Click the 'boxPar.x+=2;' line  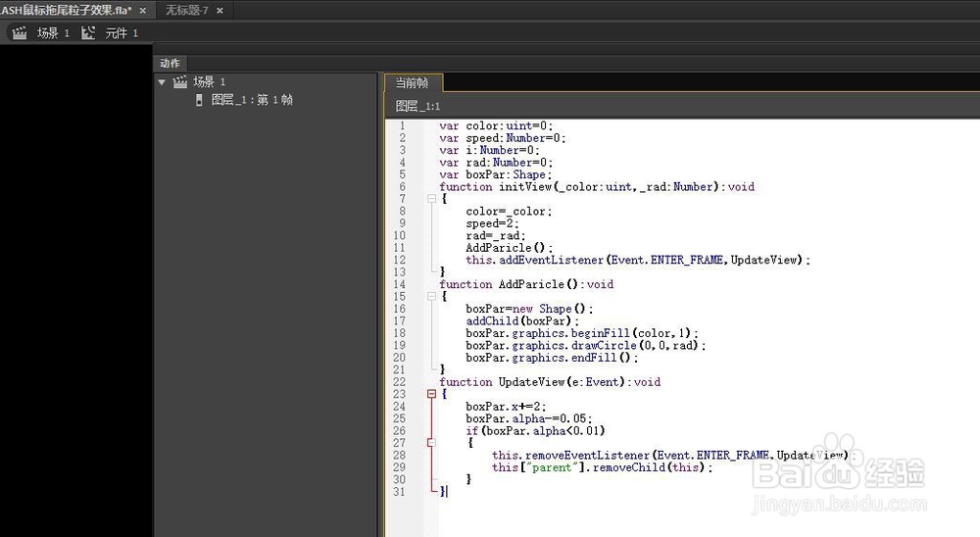pos(507,407)
